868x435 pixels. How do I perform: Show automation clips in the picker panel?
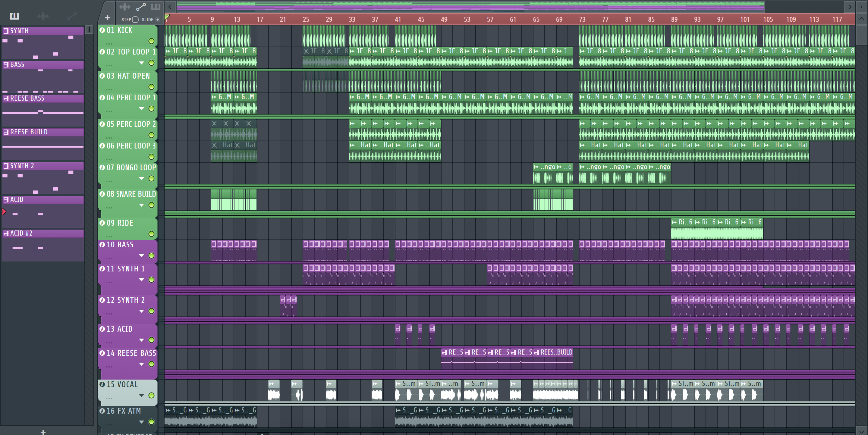72,16
